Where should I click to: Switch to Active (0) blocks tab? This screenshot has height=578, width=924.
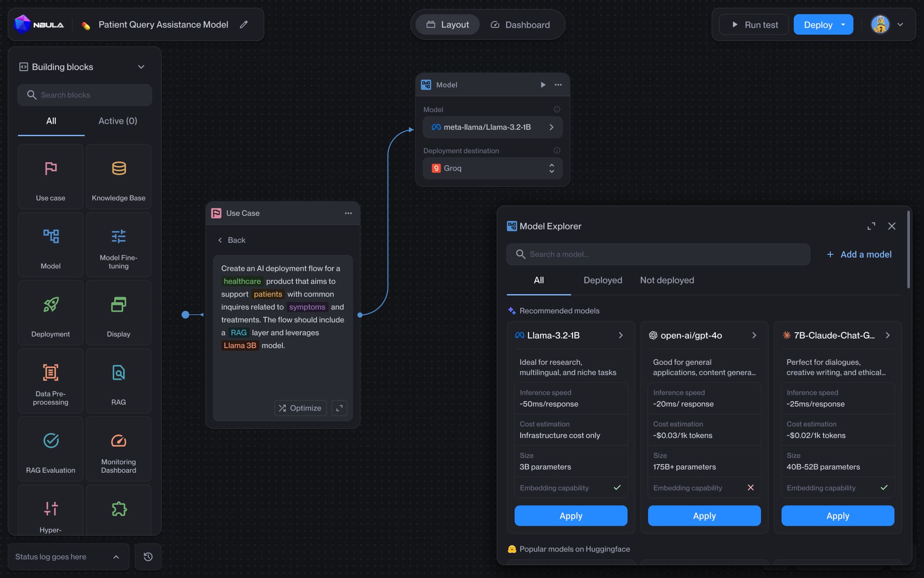[118, 121]
